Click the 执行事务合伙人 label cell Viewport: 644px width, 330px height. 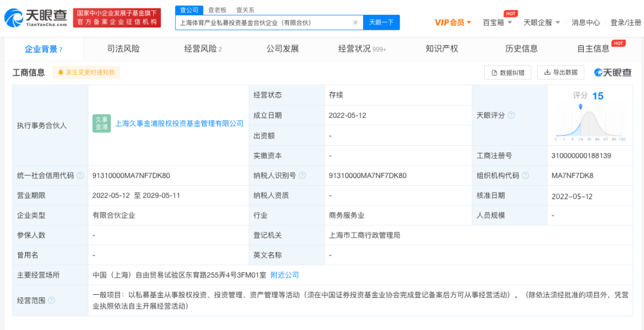click(x=51, y=125)
